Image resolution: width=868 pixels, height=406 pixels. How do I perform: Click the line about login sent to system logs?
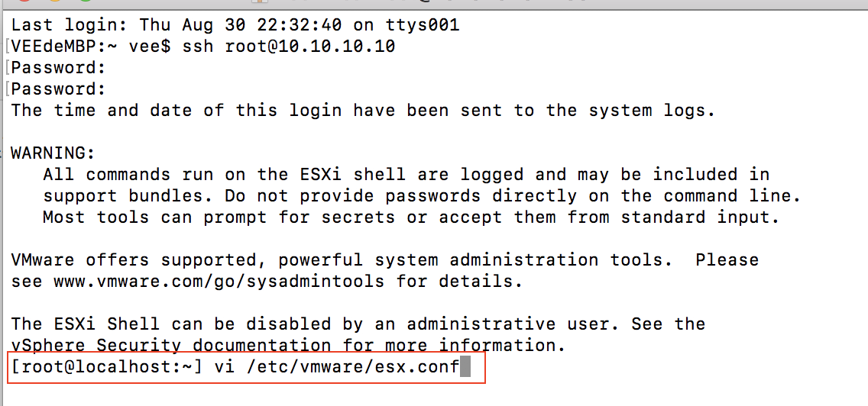coord(363,111)
